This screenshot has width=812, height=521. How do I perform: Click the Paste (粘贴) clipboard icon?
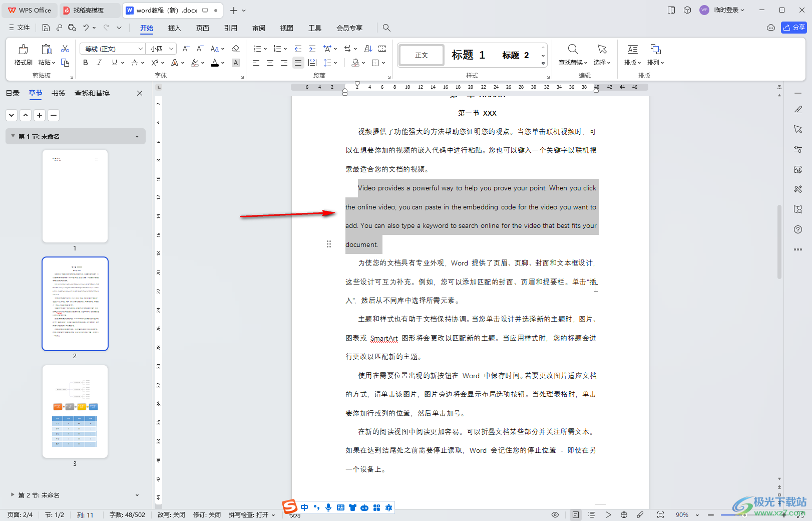coord(47,49)
